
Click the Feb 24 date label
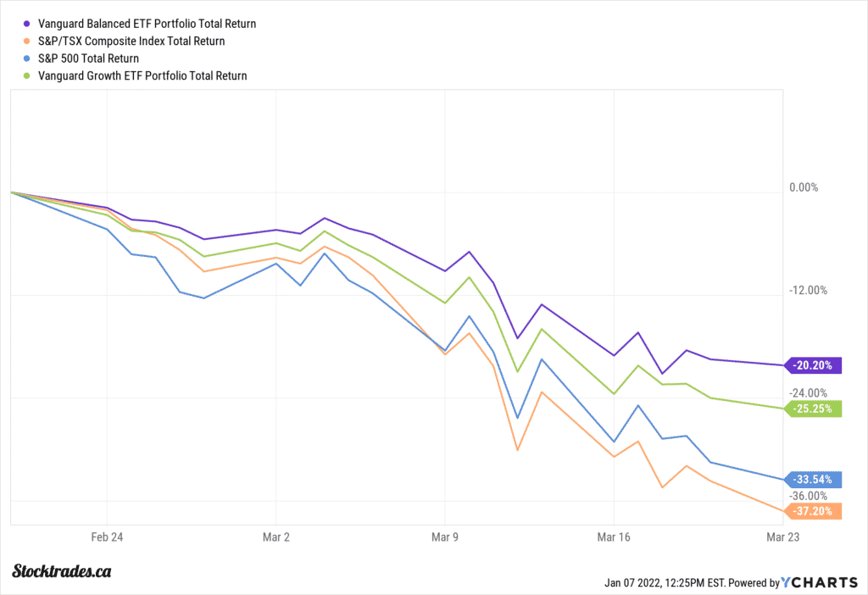coord(108,537)
